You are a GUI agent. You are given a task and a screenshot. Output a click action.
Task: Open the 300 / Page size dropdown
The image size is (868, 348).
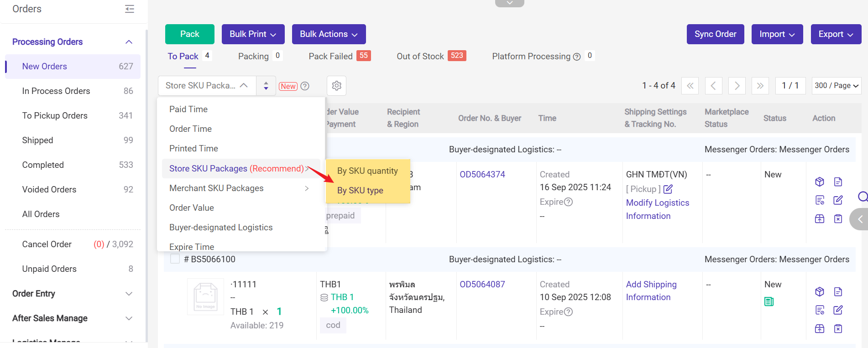[x=836, y=86]
